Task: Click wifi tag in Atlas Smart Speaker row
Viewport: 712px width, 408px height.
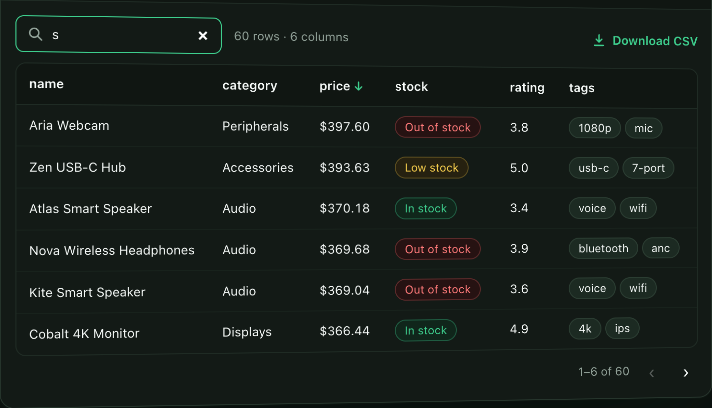Action: click(638, 208)
